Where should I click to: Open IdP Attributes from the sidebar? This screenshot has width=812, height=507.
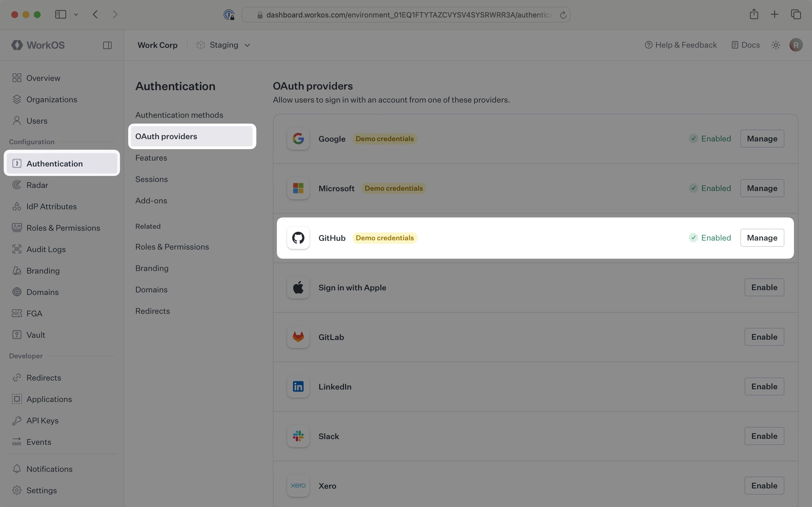click(51, 206)
